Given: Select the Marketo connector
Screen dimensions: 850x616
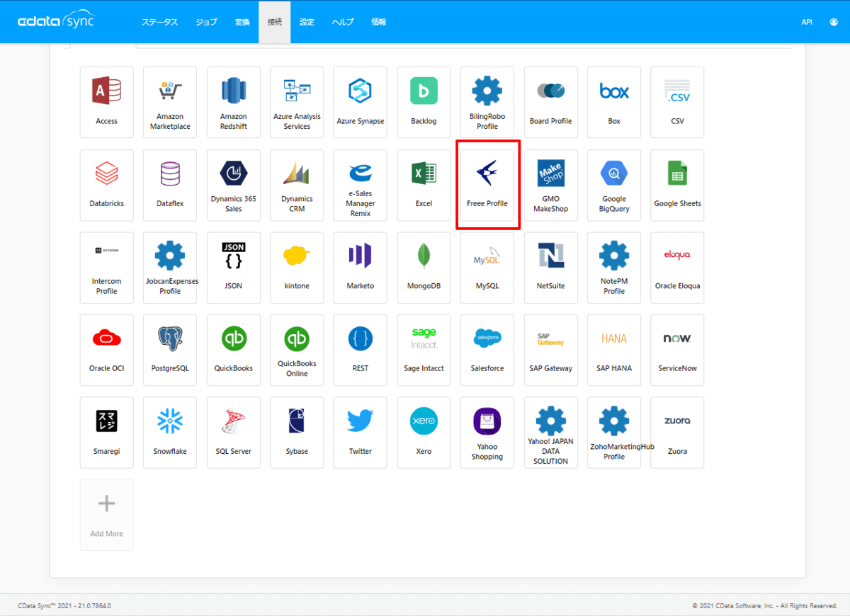Looking at the screenshot, I should pyautogui.click(x=360, y=268).
